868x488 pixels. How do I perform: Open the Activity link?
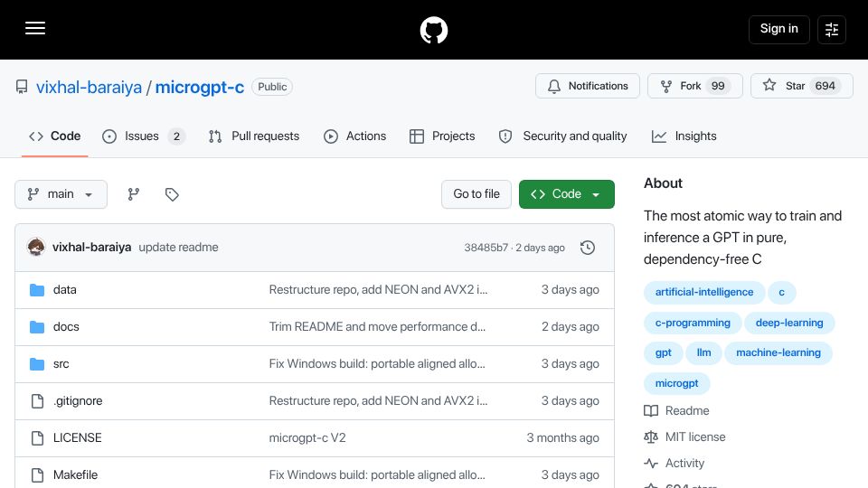click(x=675, y=463)
